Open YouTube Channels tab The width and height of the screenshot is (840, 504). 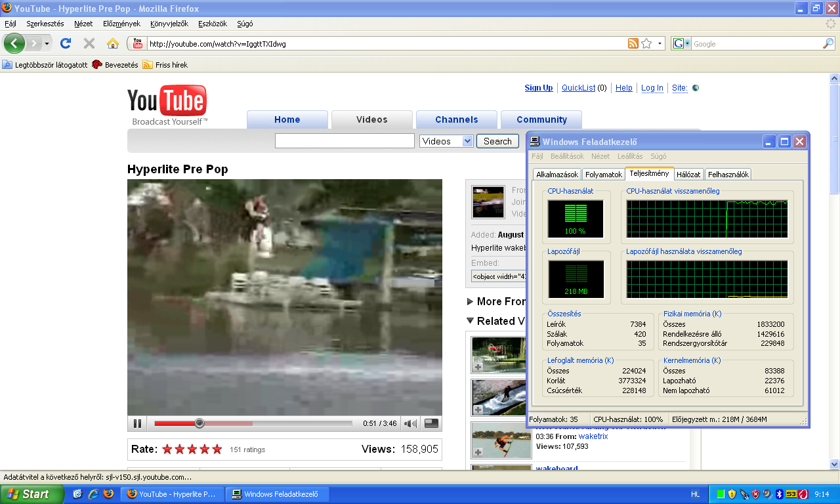[457, 119]
